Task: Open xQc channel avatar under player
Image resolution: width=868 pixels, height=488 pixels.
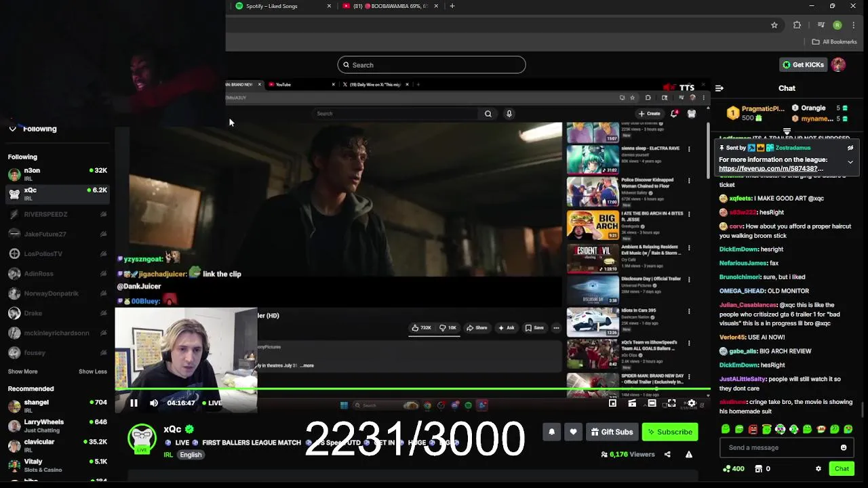Action: click(x=142, y=439)
